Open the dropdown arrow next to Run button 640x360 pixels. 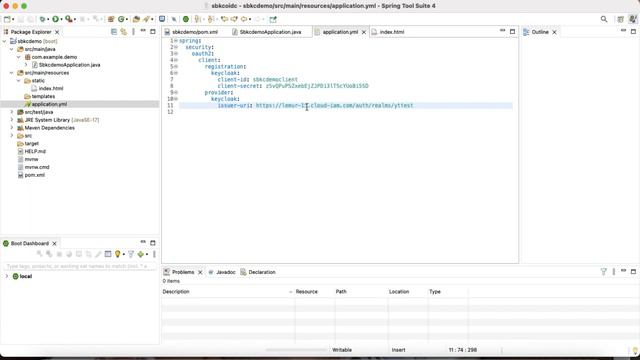61,20
